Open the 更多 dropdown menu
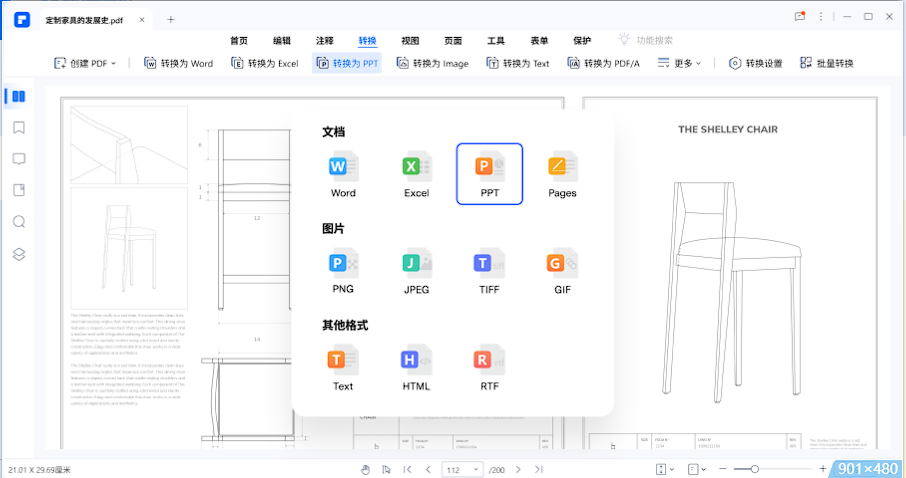 pyautogui.click(x=680, y=63)
